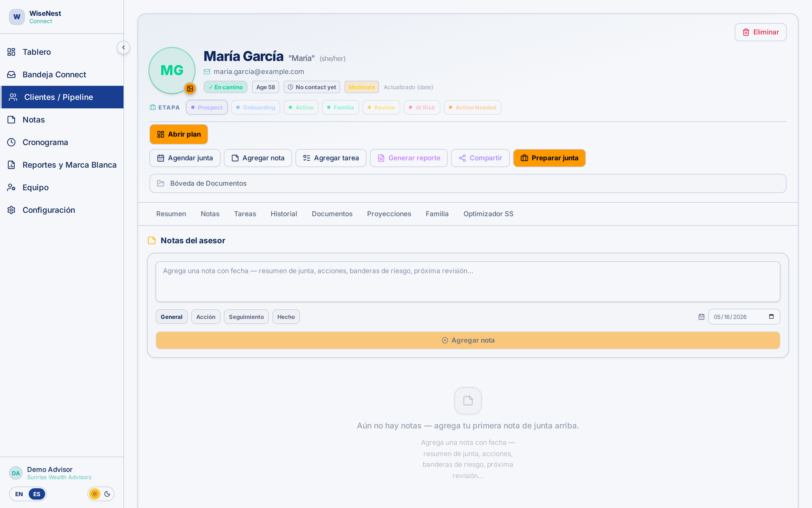Image resolution: width=812 pixels, height=508 pixels.
Task: Switch to Proyecciones tab
Action: 389,214
